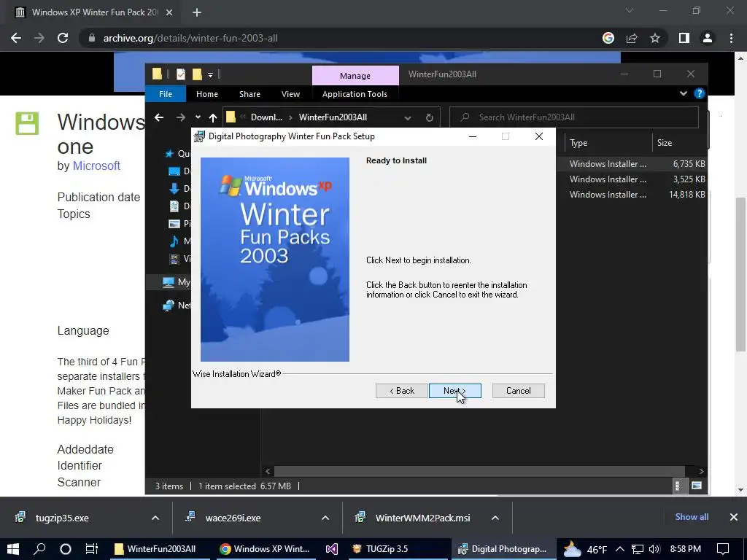Open Explorer help icon

click(x=699, y=93)
